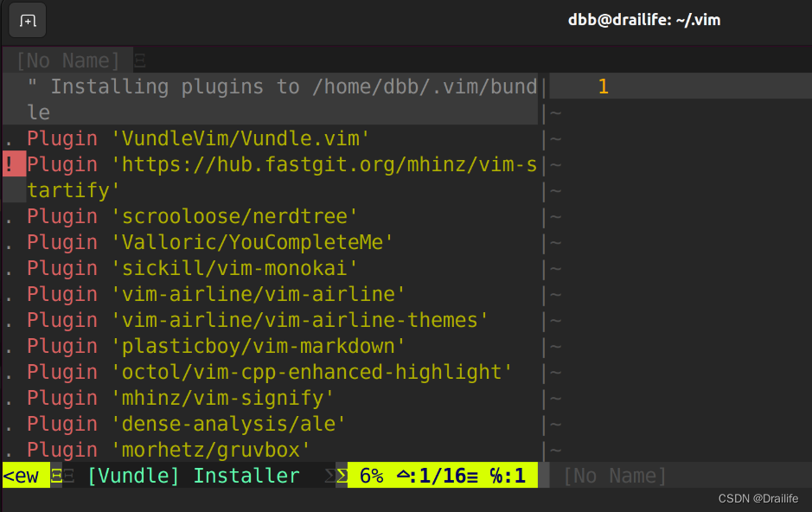The width and height of the screenshot is (812, 512).
Task: Click the [Vundle] Installer status label
Action: coord(193,476)
